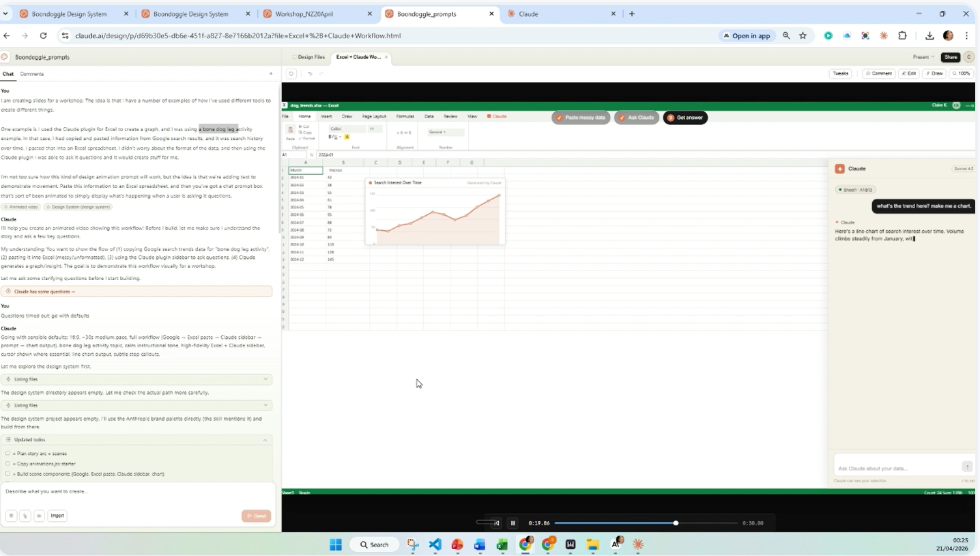Reload the page with the browser refresh icon
This screenshot has width=980, height=556.
pyautogui.click(x=44, y=36)
